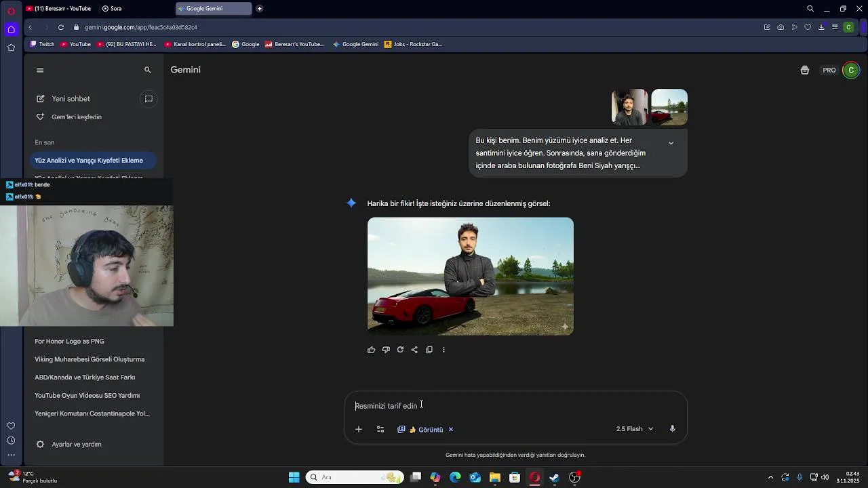Focus the Resminizi tarif edin prompt field
The width and height of the screenshot is (868, 488).
tap(515, 406)
